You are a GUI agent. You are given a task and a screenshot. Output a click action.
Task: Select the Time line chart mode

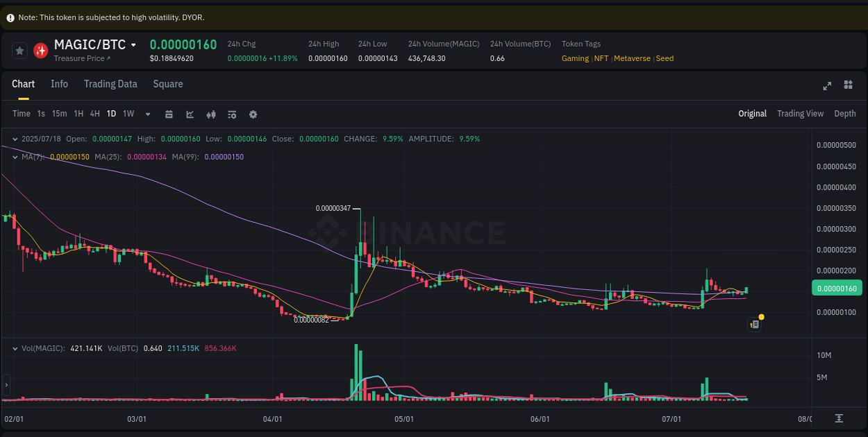(x=22, y=114)
